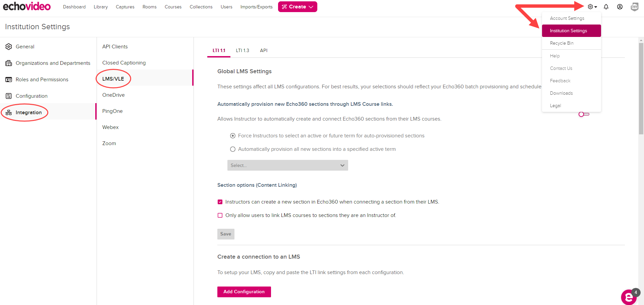Select Contact Us in the menu

point(572,68)
